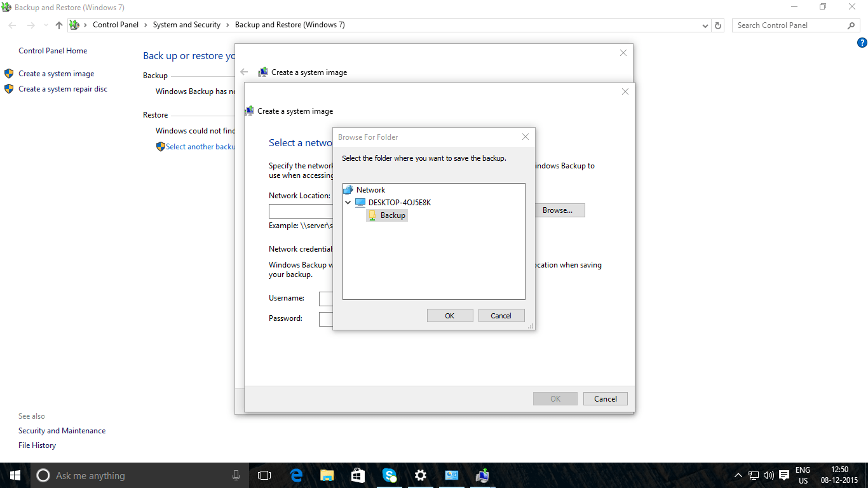This screenshot has width=868, height=488.
Task: Open Settings gear on taskbar
Action: (420, 475)
